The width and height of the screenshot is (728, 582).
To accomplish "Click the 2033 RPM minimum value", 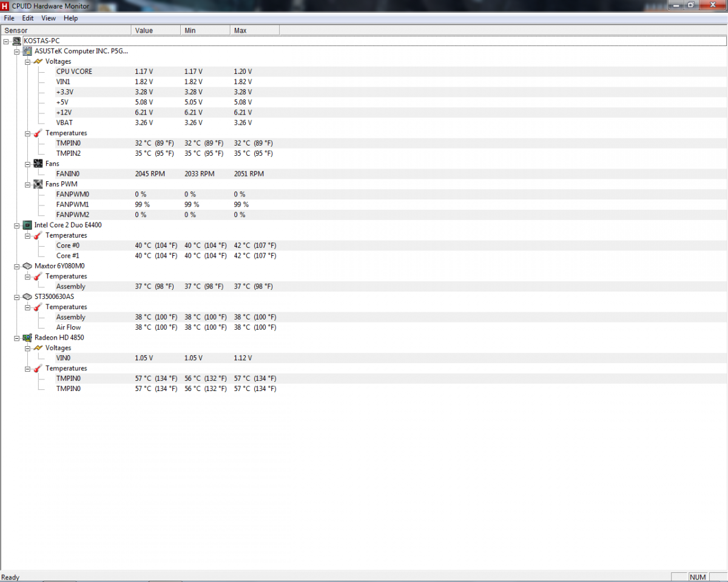I will coord(200,174).
